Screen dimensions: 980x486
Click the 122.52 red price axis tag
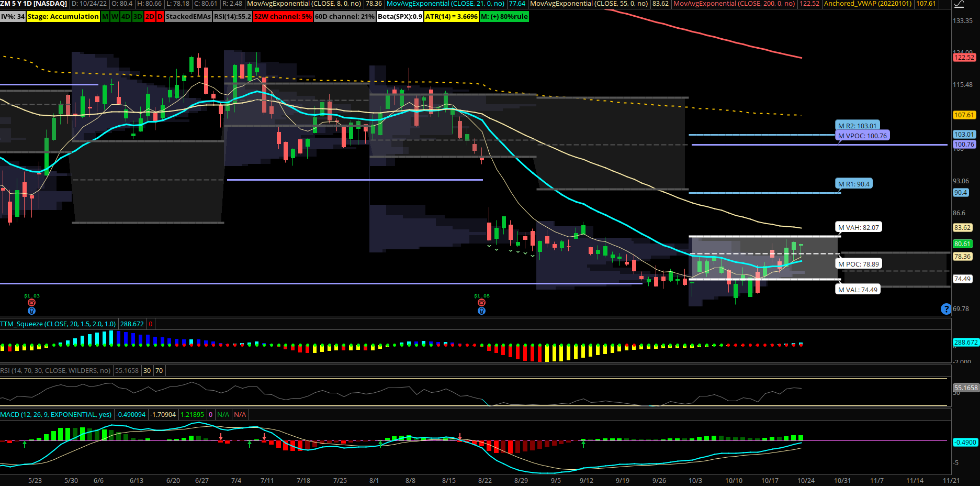tap(964, 58)
